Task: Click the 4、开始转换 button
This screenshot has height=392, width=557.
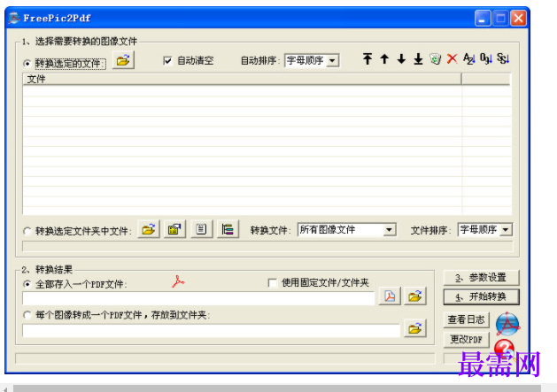Action: pos(482,296)
